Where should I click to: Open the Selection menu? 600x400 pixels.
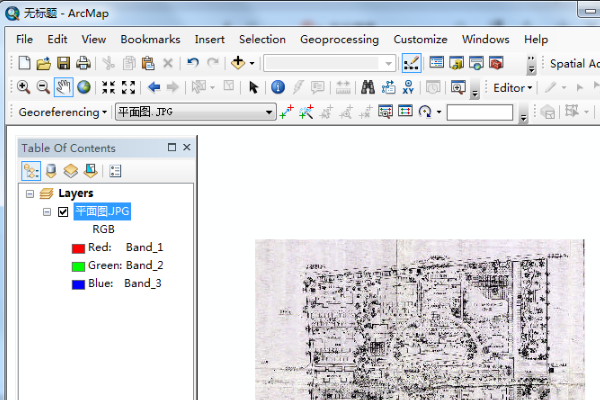(262, 39)
